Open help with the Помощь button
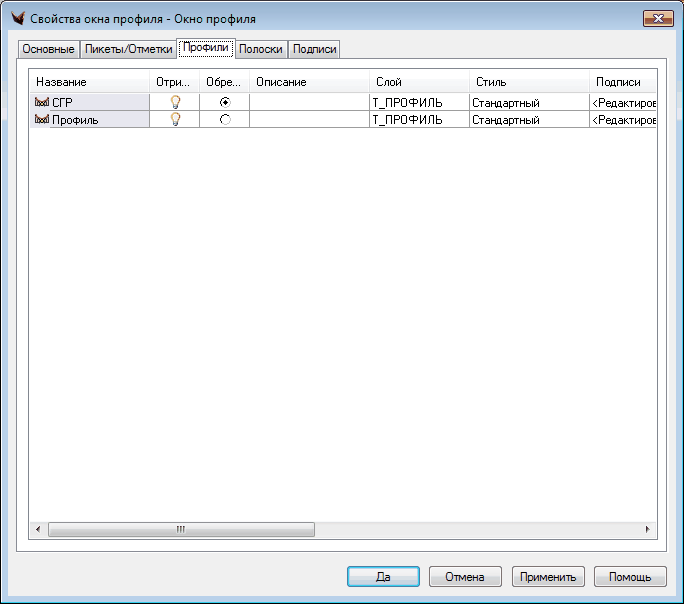Image resolution: width=684 pixels, height=604 pixels. click(630, 577)
